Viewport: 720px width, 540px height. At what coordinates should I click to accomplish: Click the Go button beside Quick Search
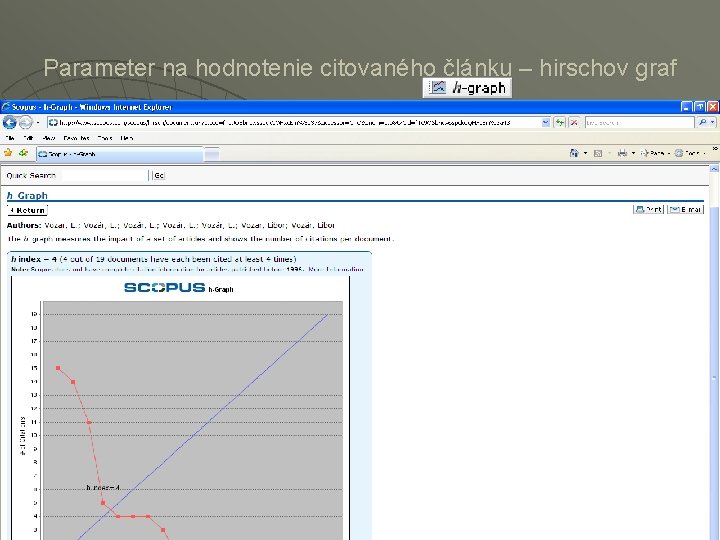tap(158, 175)
